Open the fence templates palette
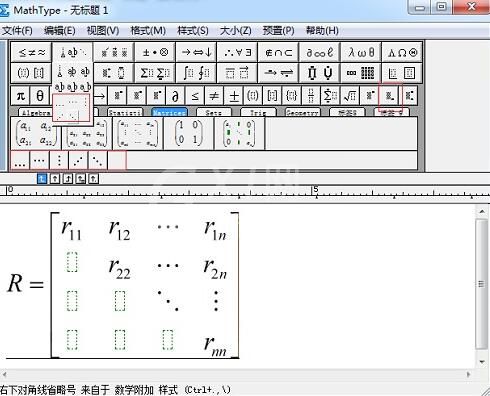This screenshot has height=396, width=490. tap(31, 73)
